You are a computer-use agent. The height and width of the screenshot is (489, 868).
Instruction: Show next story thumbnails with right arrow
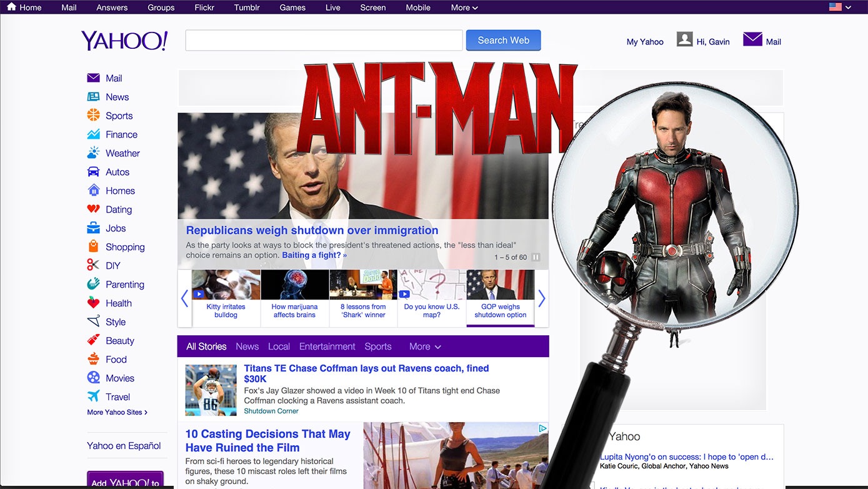[x=542, y=298]
